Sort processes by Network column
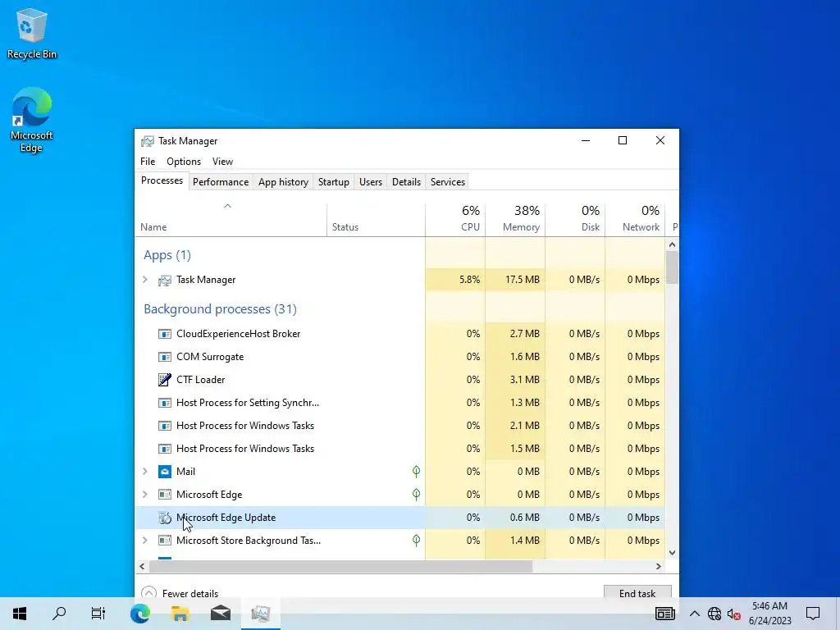 click(x=636, y=220)
